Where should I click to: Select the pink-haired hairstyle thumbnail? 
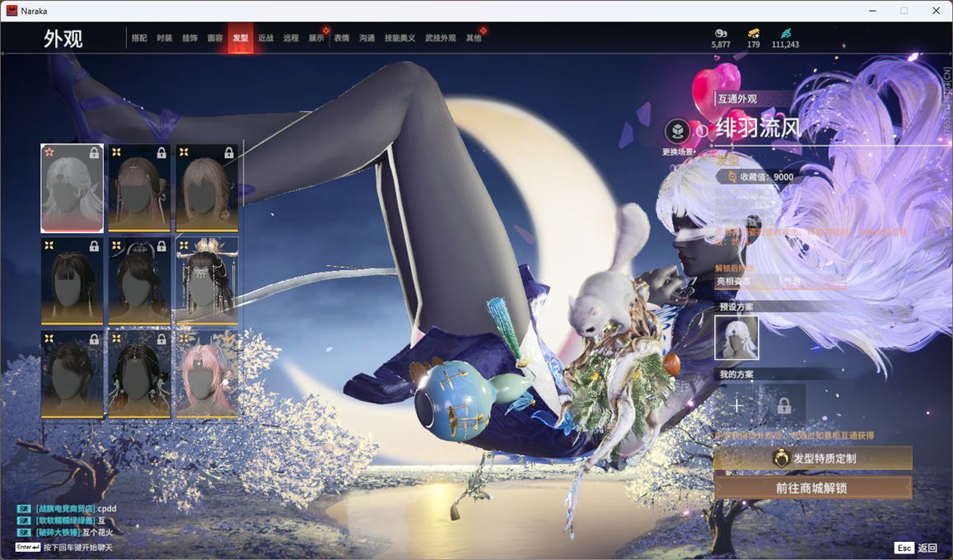coord(207,374)
